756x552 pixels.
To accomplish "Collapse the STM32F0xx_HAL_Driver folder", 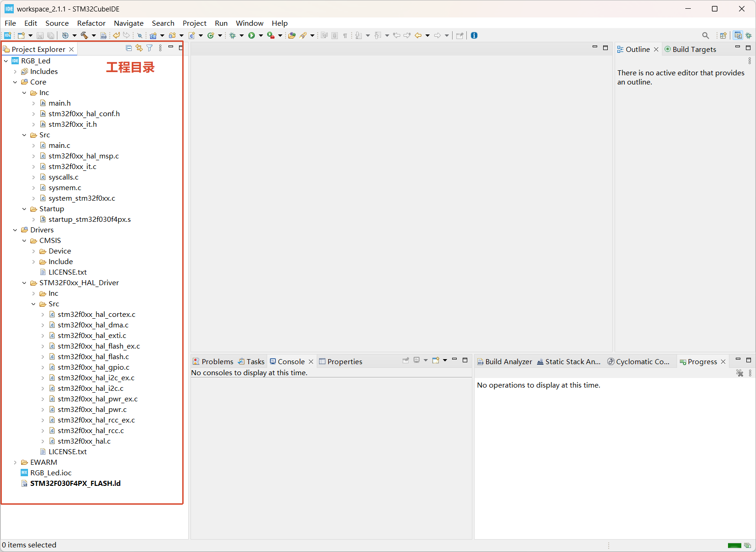I will (x=24, y=282).
